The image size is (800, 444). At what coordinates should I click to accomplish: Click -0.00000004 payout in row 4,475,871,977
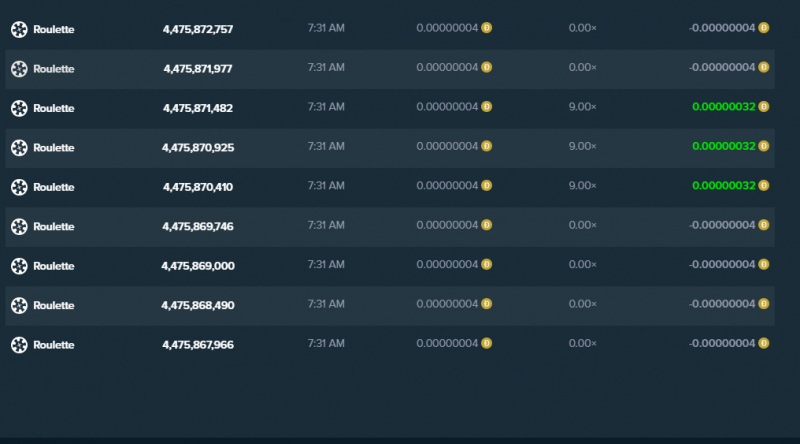pos(722,67)
